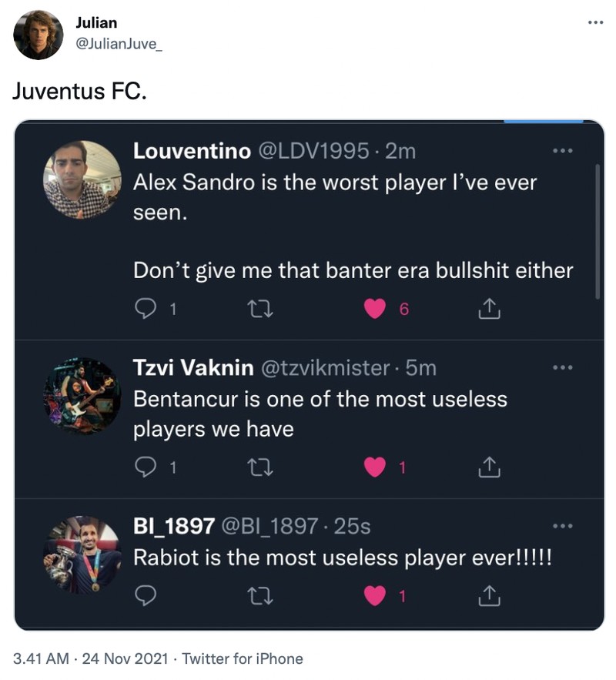Unlike the Rabiot tweet
The width and height of the screenshot is (616, 680).
coord(375,594)
